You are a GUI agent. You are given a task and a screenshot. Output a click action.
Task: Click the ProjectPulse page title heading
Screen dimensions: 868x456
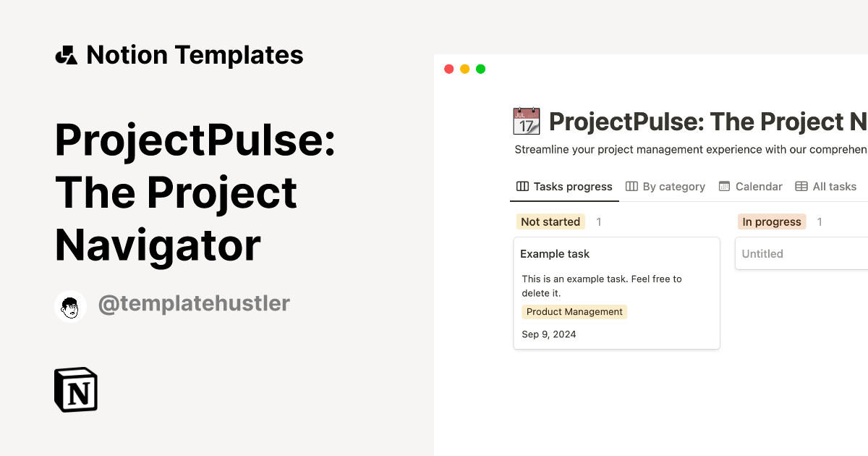click(x=702, y=122)
